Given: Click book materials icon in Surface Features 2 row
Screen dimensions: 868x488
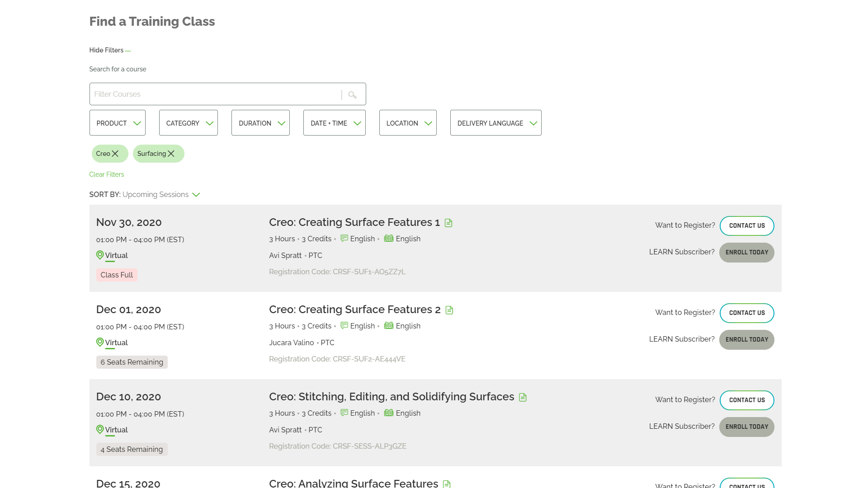Looking at the screenshot, I should click(389, 325).
